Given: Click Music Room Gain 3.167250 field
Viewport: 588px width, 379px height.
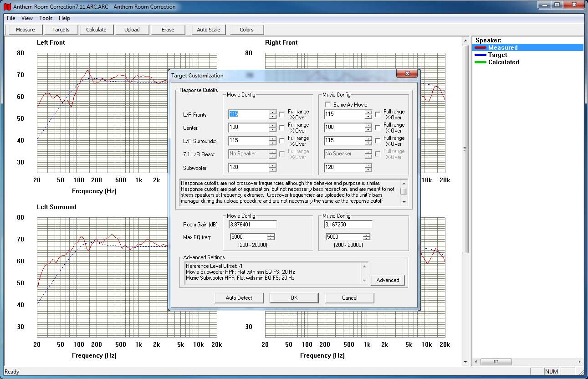Looking at the screenshot, I should [348, 225].
